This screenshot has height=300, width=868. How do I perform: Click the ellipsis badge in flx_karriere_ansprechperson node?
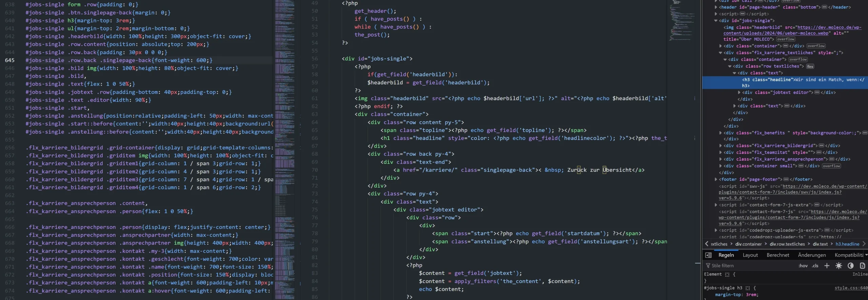click(x=831, y=159)
